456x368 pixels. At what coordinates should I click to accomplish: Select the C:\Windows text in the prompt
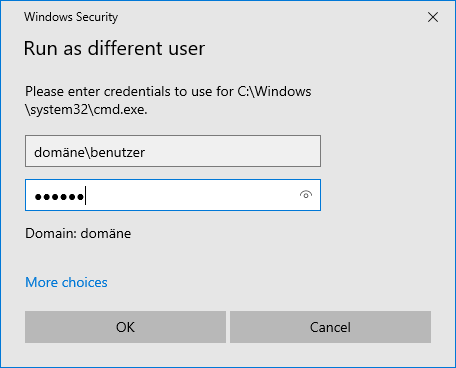(274, 91)
